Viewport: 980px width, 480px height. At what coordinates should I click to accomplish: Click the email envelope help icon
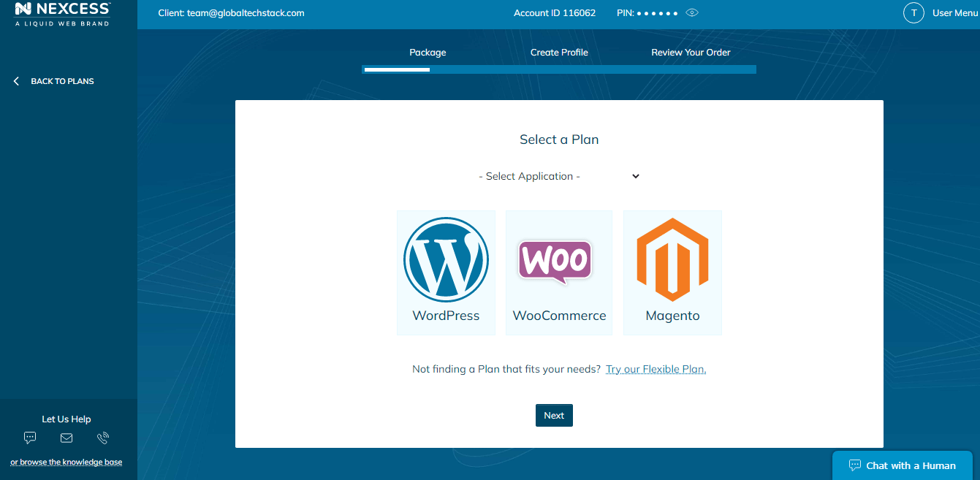pyautogui.click(x=67, y=438)
